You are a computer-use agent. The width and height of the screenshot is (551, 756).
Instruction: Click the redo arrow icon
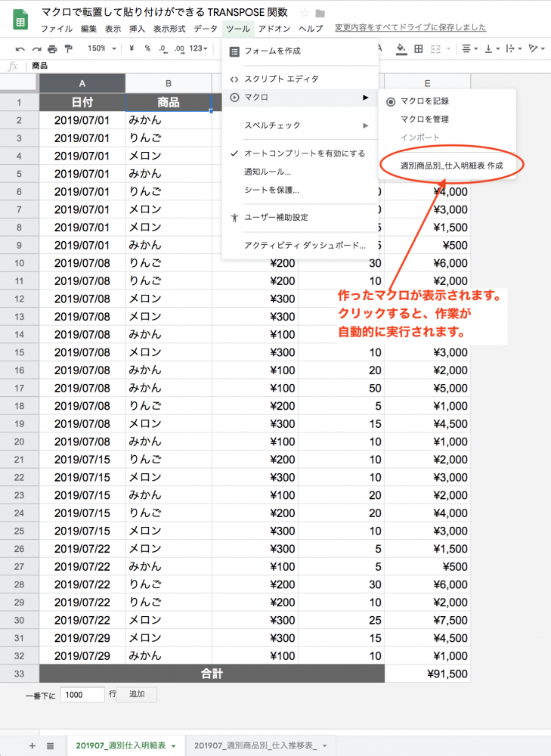click(x=36, y=48)
